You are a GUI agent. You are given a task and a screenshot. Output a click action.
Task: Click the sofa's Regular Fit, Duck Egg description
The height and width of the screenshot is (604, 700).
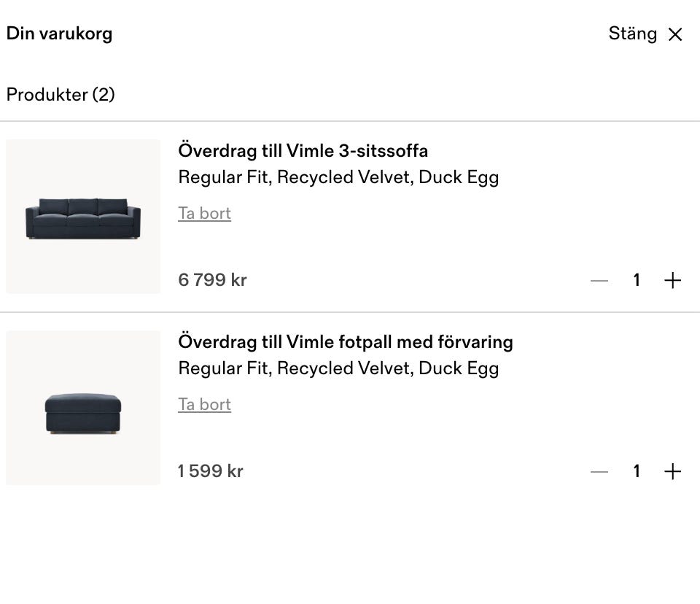[338, 177]
